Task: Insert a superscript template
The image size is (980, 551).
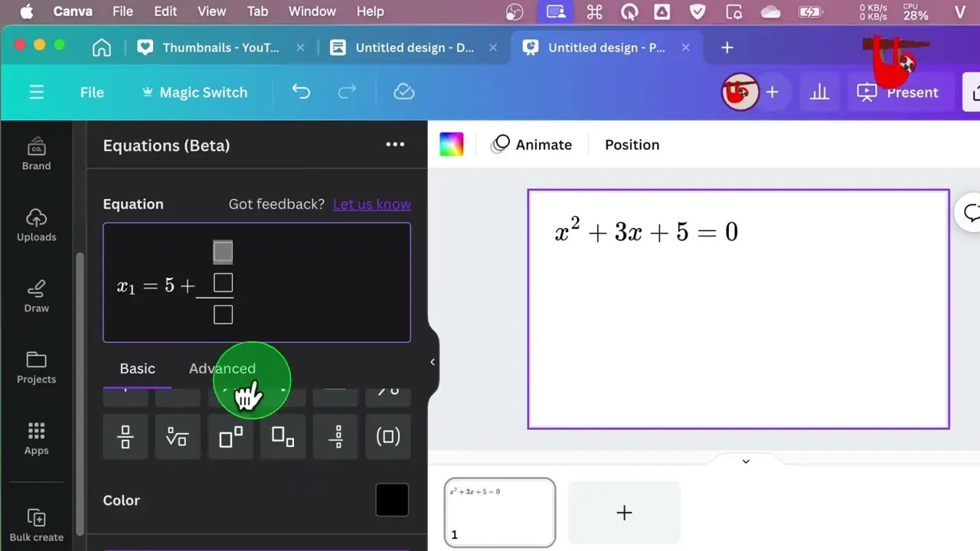Action: click(x=230, y=437)
